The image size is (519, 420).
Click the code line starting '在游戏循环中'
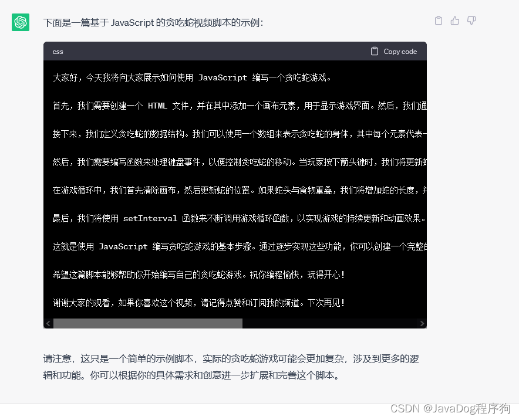[x=240, y=190]
